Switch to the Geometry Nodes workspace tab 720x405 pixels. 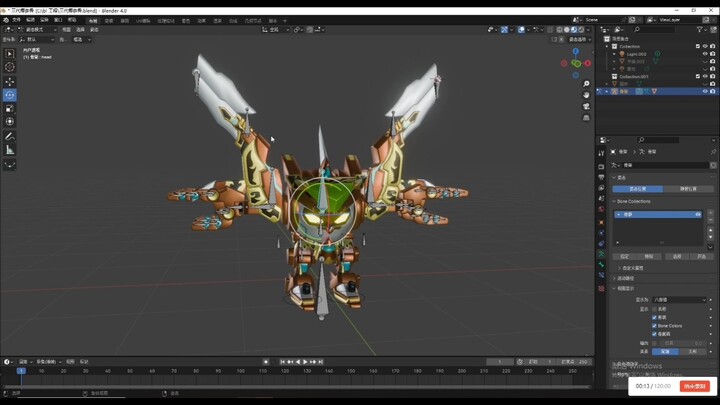253,21
